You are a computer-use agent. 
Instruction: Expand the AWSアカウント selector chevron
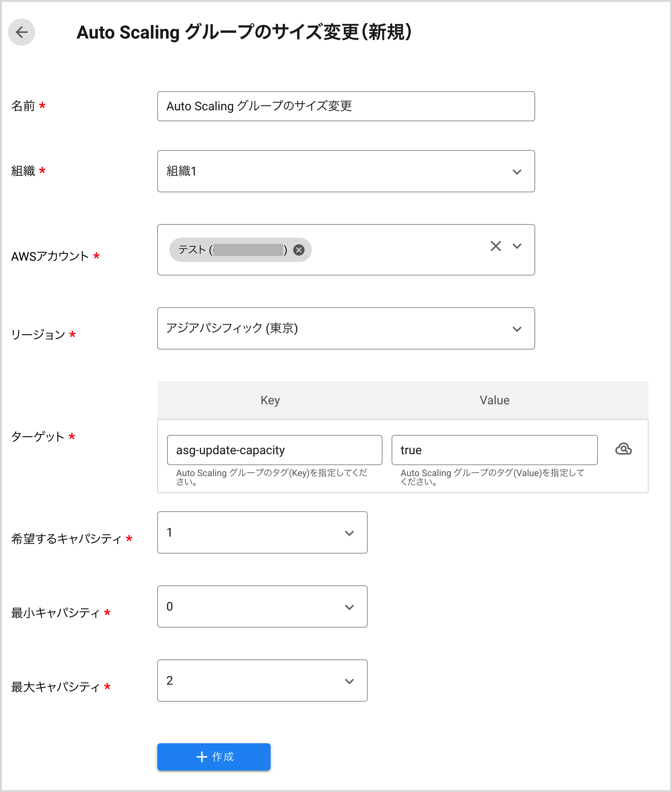517,246
